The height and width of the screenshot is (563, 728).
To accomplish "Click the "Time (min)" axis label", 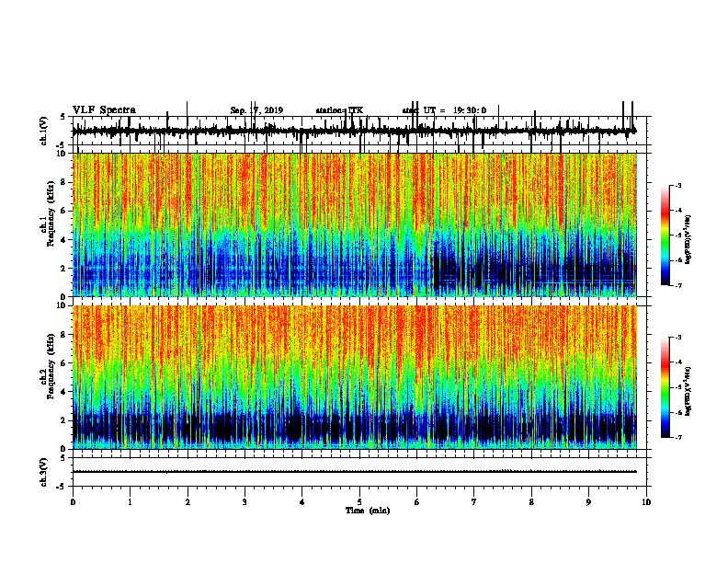I will coord(368,511).
